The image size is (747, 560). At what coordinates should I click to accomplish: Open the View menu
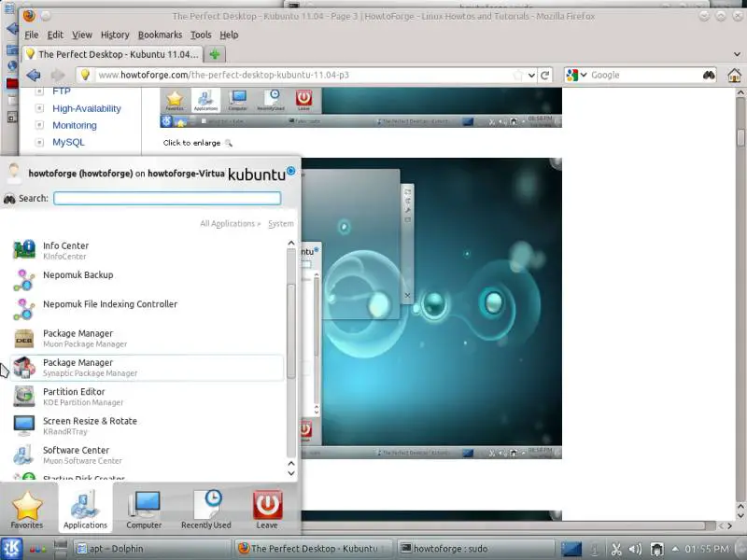(82, 35)
